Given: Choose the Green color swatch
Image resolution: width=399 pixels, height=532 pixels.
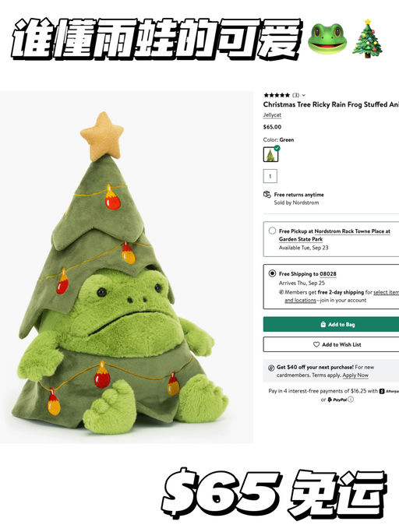Looking at the screenshot, I should [270, 154].
